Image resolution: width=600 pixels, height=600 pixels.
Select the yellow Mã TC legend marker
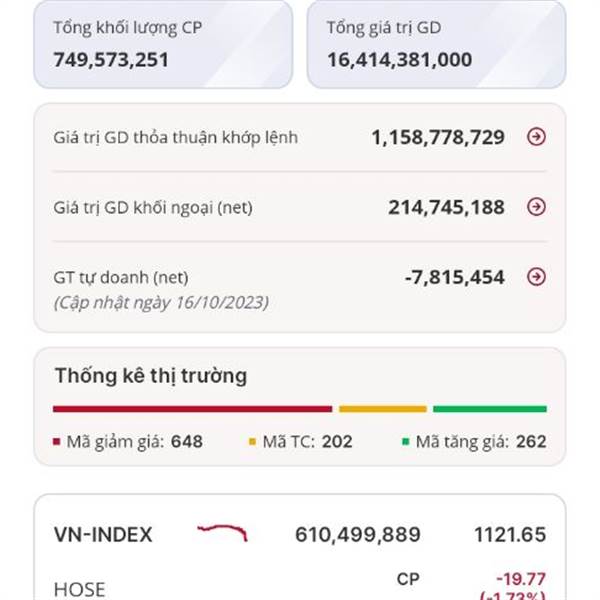[x=252, y=442]
